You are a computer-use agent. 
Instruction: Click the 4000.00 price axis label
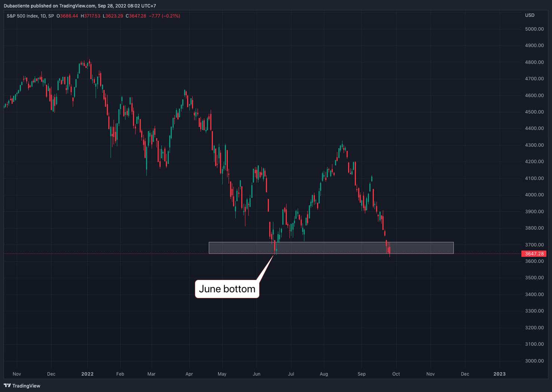click(534, 195)
